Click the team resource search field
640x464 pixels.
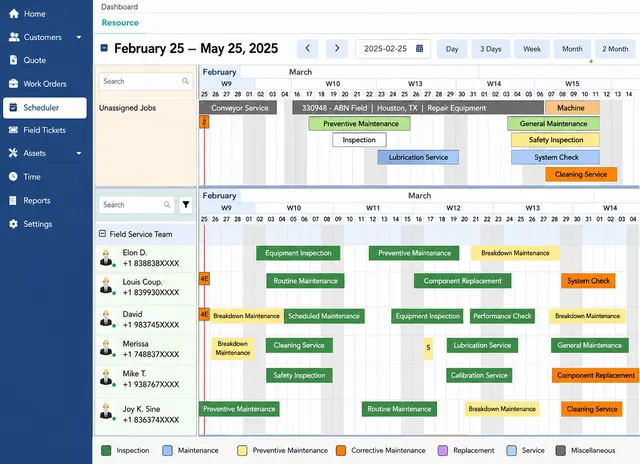click(136, 204)
